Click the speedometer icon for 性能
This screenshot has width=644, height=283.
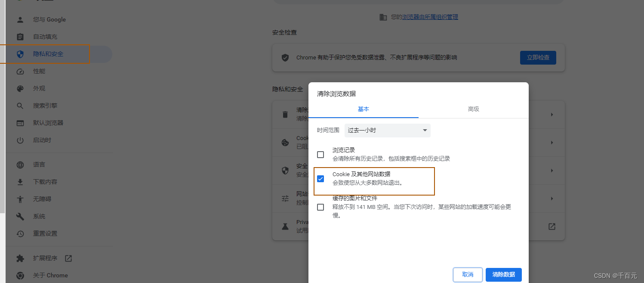20,71
